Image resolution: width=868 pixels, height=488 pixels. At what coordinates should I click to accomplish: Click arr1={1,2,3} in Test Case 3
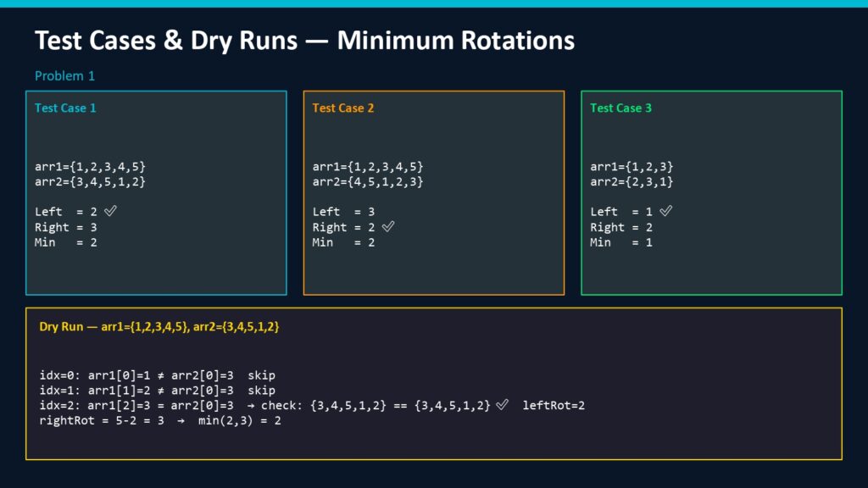(x=632, y=166)
